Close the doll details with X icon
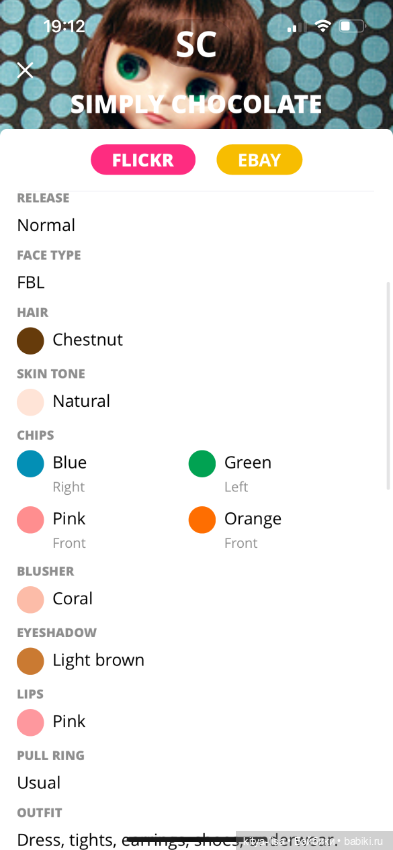Screen dimensions: 393x850 (25, 70)
